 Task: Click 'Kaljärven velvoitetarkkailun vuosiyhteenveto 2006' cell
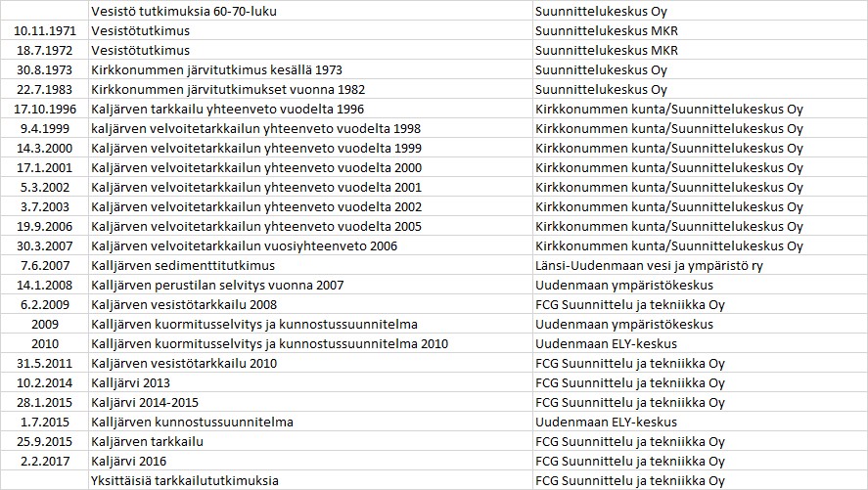(244, 245)
